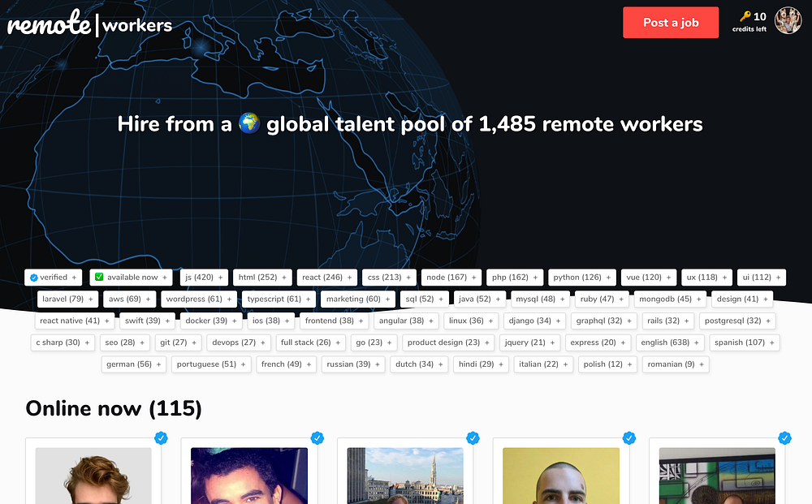Open the key credits left indicator
The image size is (812, 504).
(749, 22)
